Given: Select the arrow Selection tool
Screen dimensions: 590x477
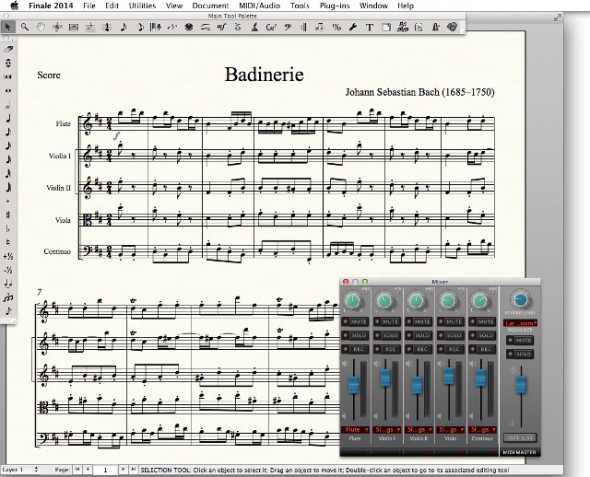Looking at the screenshot, I should (x=7, y=27).
